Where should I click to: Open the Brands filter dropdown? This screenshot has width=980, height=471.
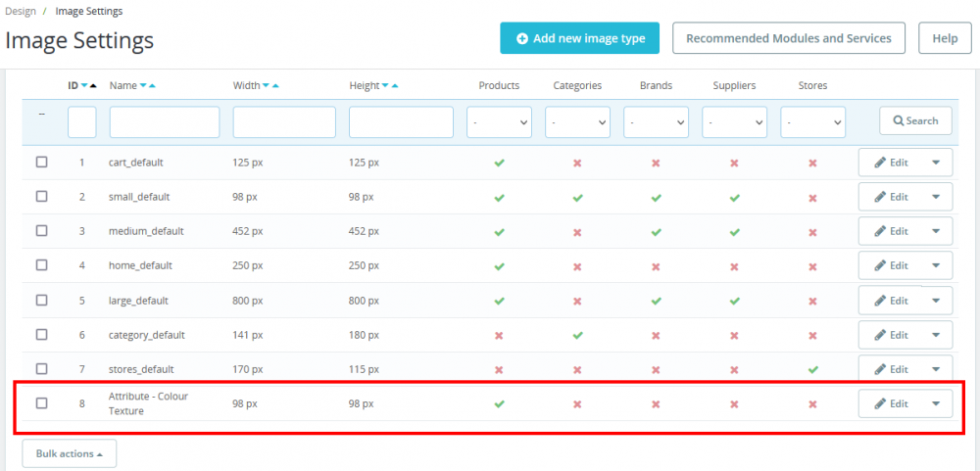click(657, 121)
